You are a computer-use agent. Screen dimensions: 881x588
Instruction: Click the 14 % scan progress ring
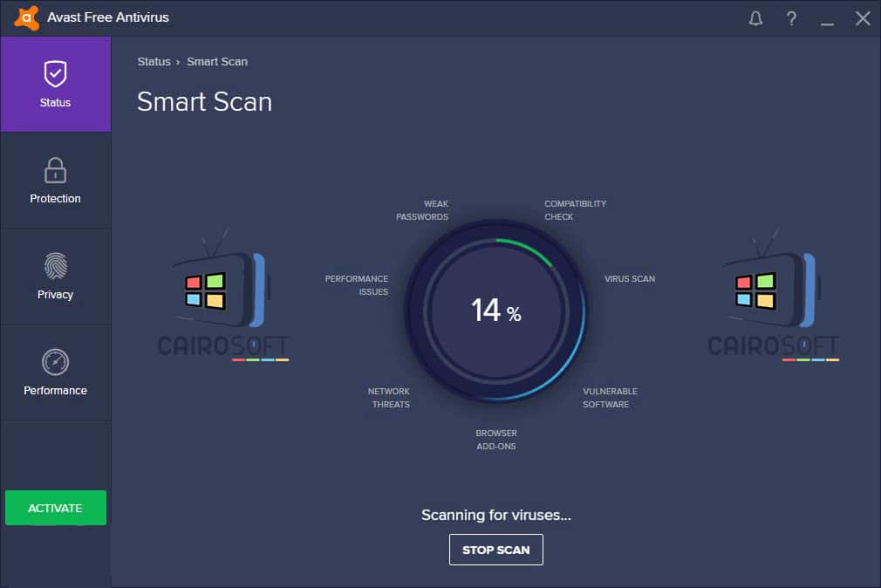(x=495, y=311)
